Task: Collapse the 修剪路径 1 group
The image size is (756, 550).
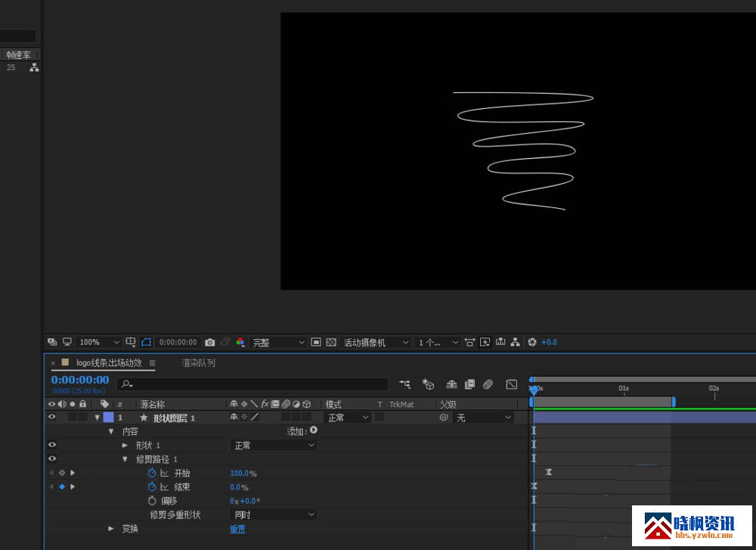Action: point(125,459)
